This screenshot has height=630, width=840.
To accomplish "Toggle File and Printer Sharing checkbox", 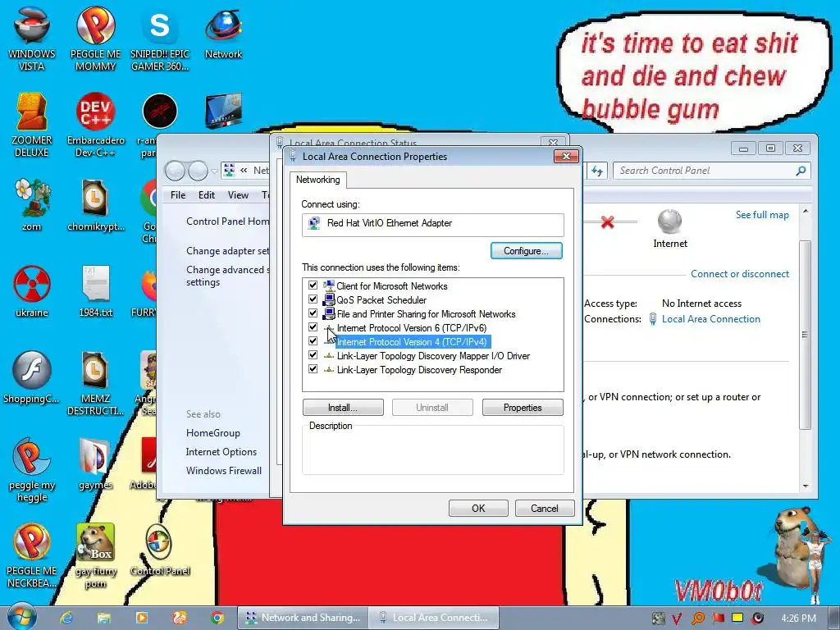I will click(x=313, y=313).
